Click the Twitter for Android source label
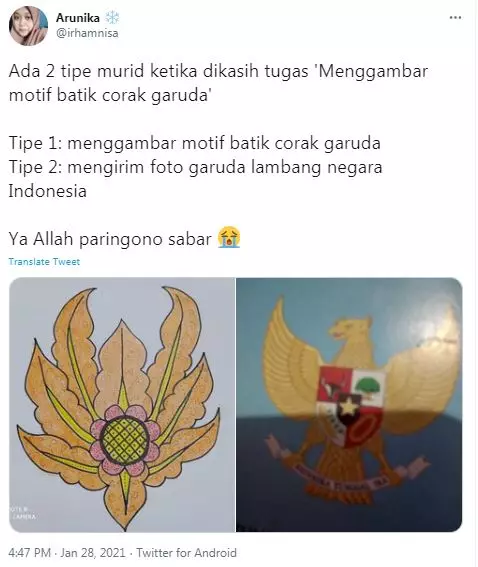 186,553
